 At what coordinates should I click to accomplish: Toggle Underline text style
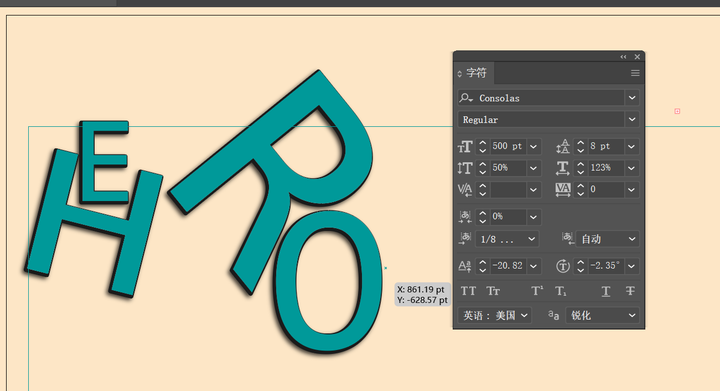click(x=606, y=291)
